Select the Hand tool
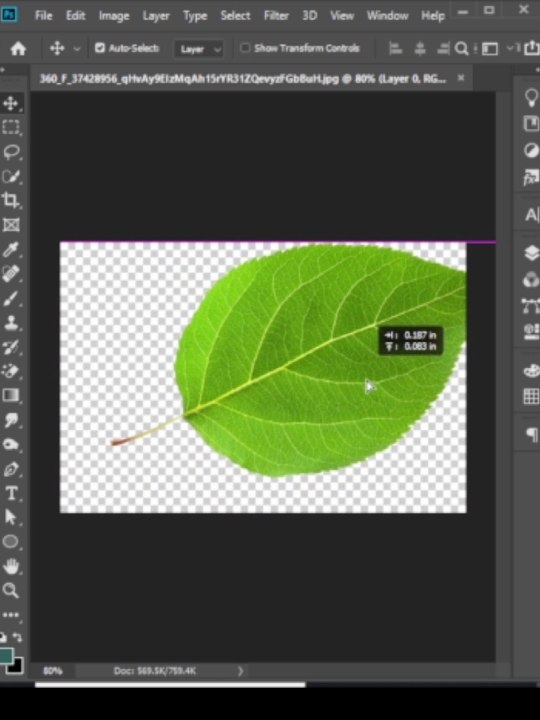This screenshot has width=540, height=720. (x=11, y=566)
